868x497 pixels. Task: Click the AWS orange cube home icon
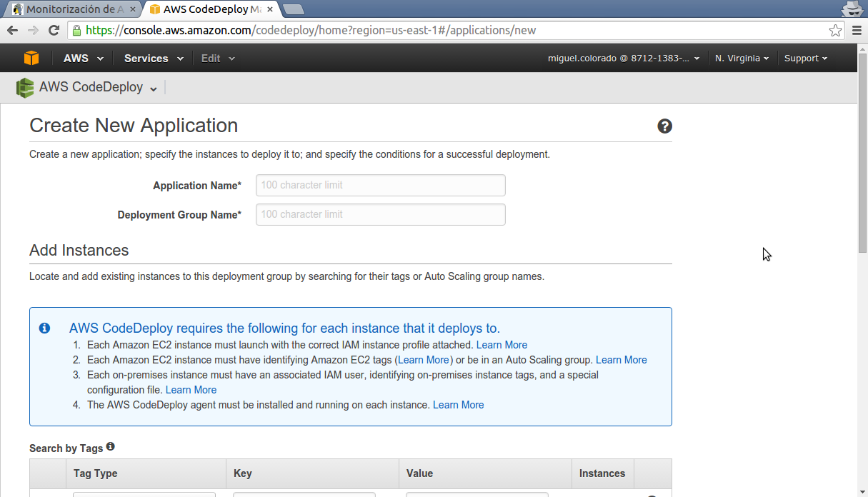click(x=31, y=59)
